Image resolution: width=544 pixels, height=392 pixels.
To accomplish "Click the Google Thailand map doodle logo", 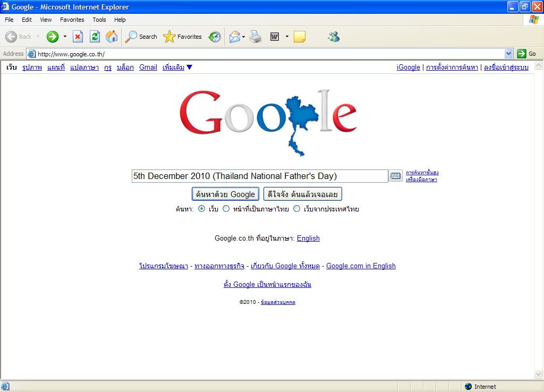I will 268,122.
